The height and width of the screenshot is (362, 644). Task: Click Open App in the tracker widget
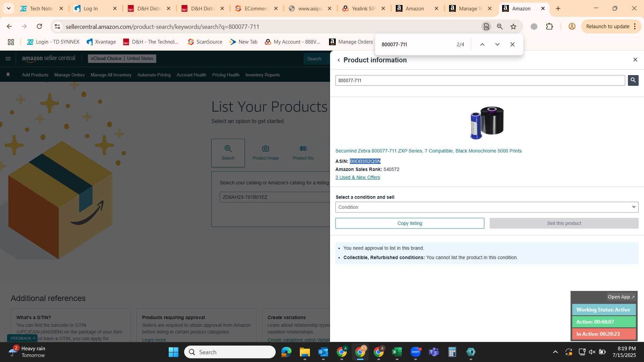[621, 297]
